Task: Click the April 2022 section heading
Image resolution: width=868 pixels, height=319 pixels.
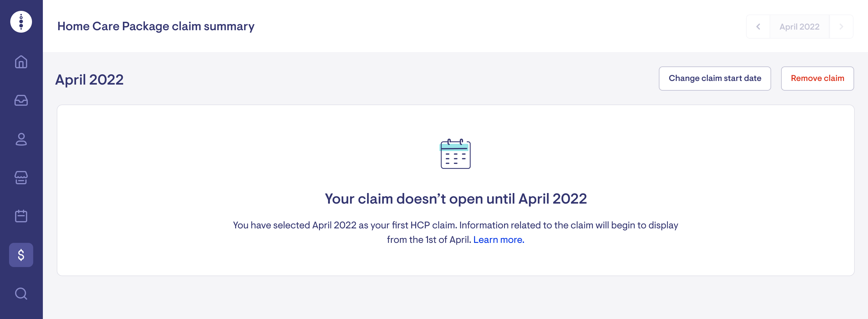Action: click(89, 80)
